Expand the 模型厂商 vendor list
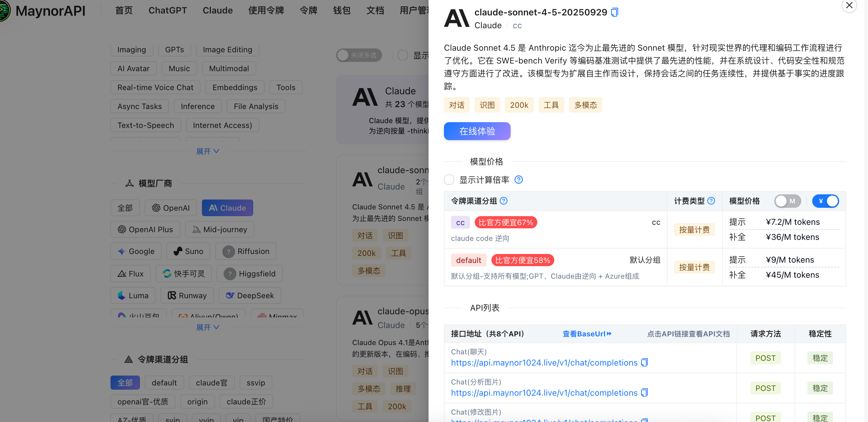The image size is (868, 422). point(208,327)
